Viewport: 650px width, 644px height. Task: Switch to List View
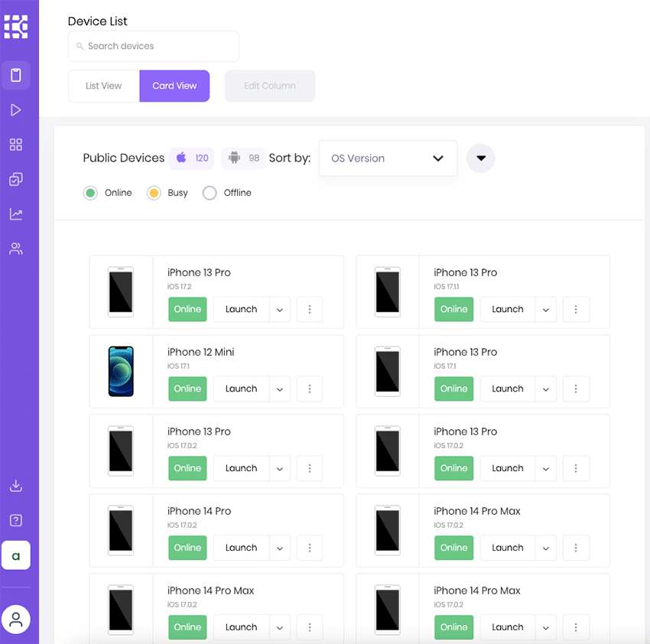pyautogui.click(x=103, y=86)
